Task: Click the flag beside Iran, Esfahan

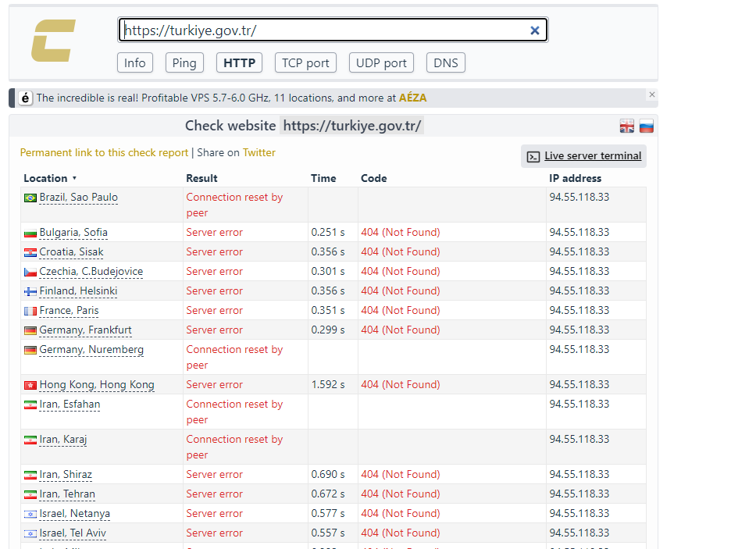Action: click(x=30, y=405)
